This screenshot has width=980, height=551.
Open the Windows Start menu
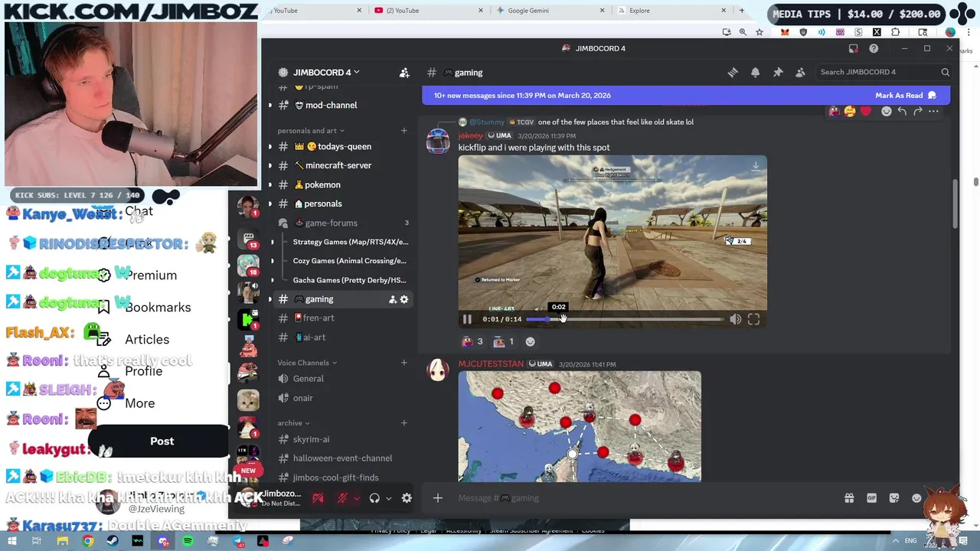coord(13,541)
